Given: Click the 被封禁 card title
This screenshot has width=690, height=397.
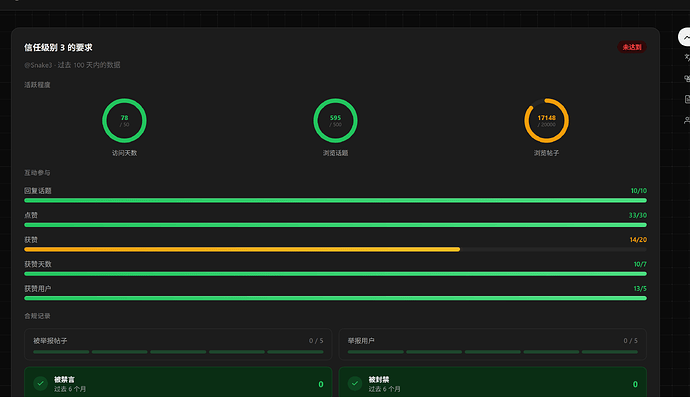Looking at the screenshot, I should click(379, 379).
